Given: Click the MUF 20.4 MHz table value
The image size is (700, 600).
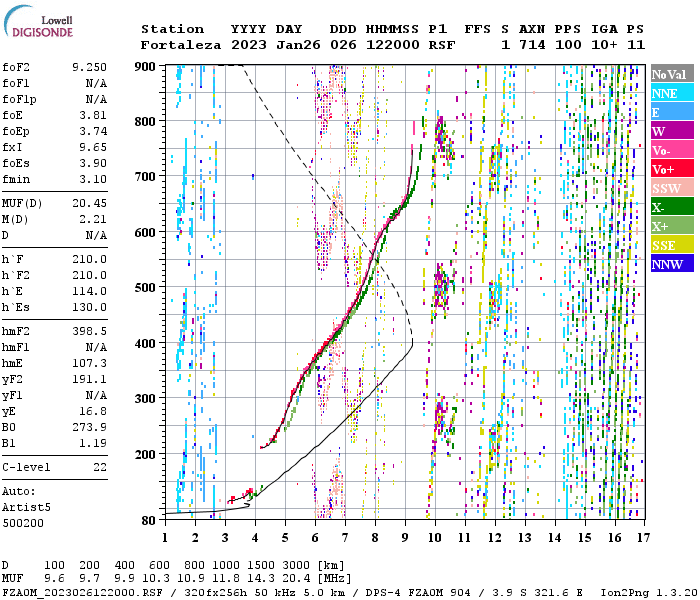Looking at the screenshot, I should click(x=296, y=579).
